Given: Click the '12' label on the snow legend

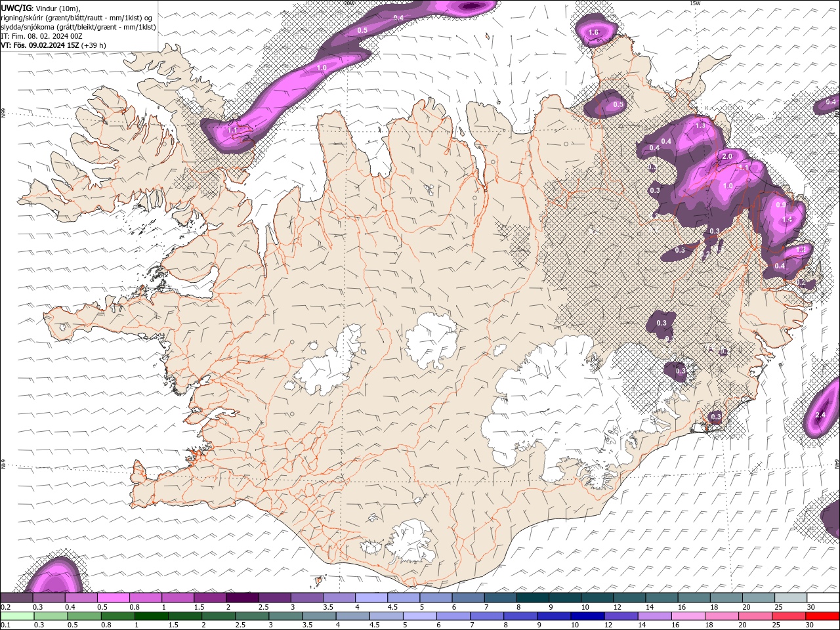Looking at the screenshot, I should [x=617, y=607].
